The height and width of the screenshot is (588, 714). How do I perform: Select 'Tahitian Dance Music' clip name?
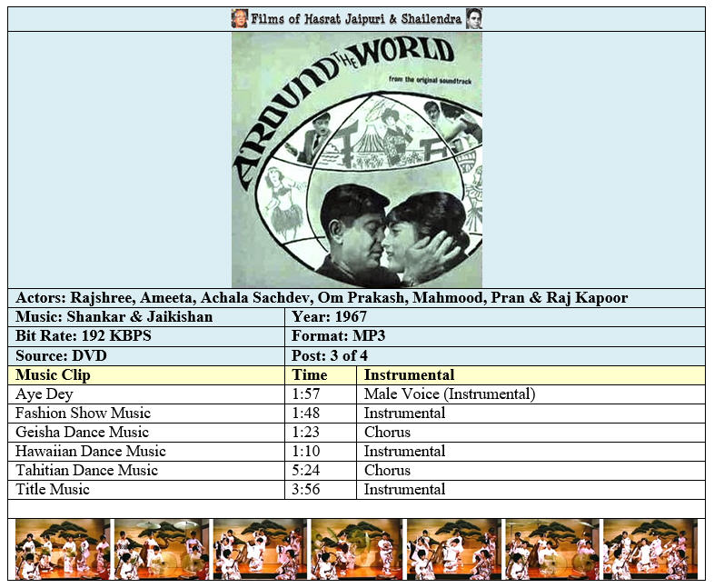[86, 471]
